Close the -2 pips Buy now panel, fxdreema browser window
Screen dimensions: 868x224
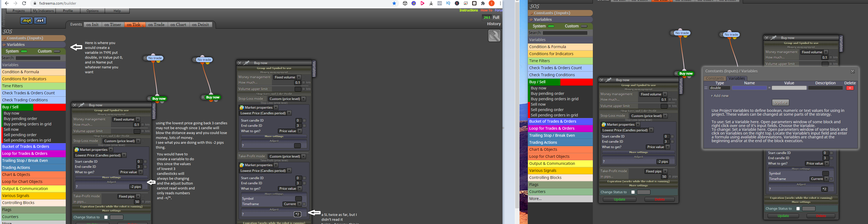click(x=75, y=105)
